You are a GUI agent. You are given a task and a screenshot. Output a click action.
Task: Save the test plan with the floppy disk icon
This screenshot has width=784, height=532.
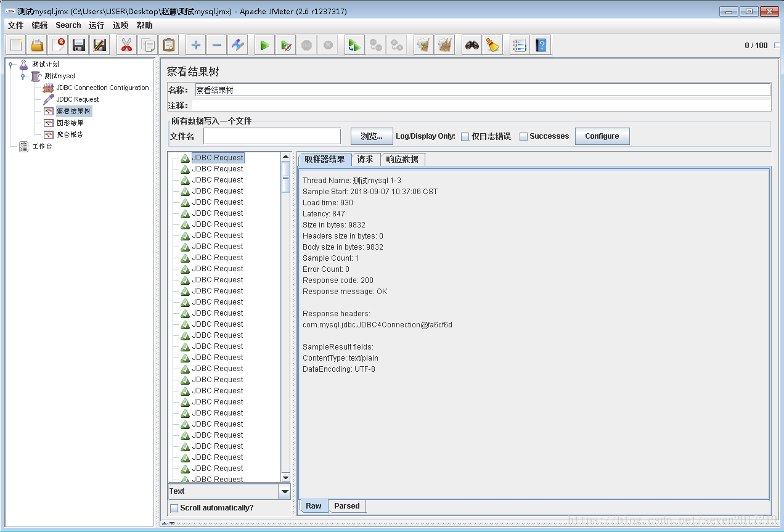pos(79,45)
